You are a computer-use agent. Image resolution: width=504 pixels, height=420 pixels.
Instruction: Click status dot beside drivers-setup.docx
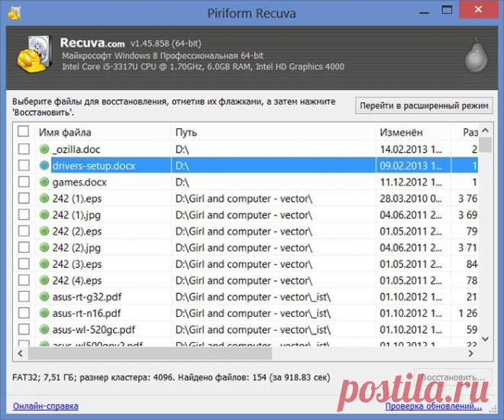[44, 166]
